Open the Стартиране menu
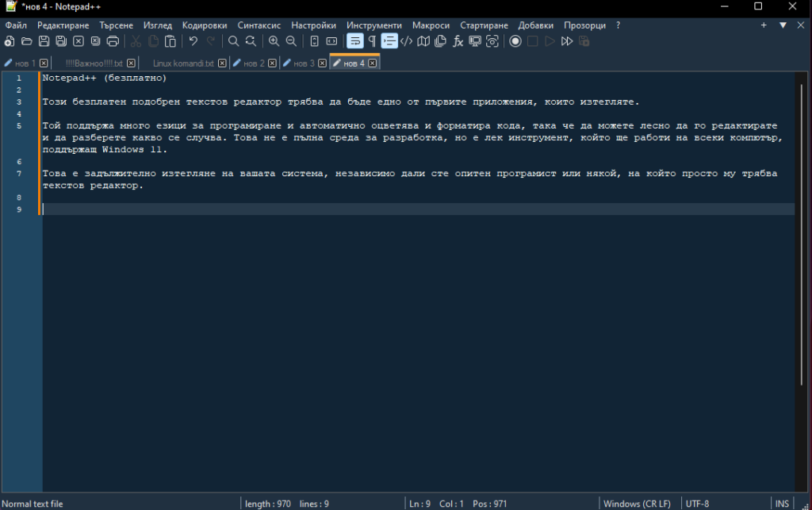This screenshot has width=812, height=510. click(484, 25)
